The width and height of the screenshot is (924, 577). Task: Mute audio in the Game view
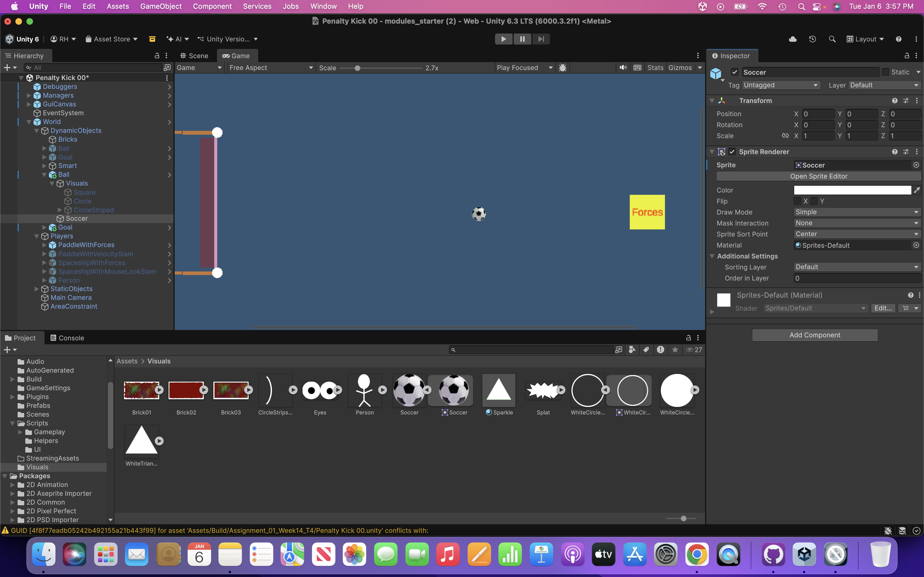(x=623, y=68)
